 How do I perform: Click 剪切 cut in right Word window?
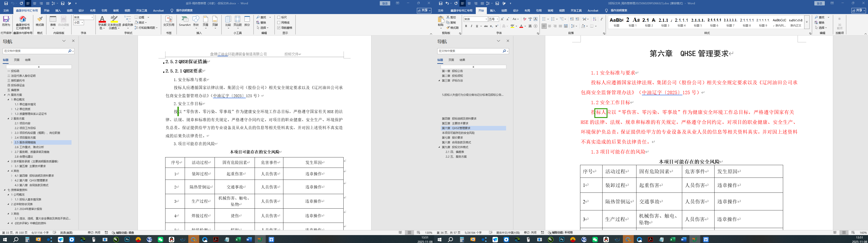[451, 17]
